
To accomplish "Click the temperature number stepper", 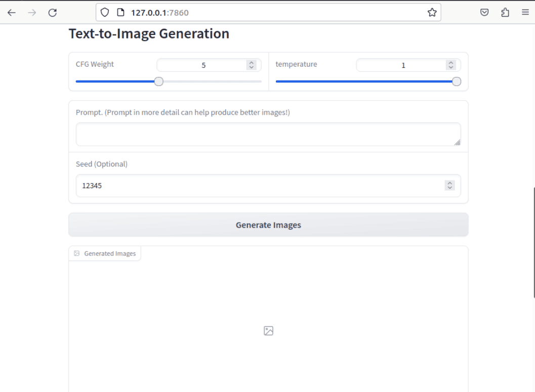I will pyautogui.click(x=450, y=65).
